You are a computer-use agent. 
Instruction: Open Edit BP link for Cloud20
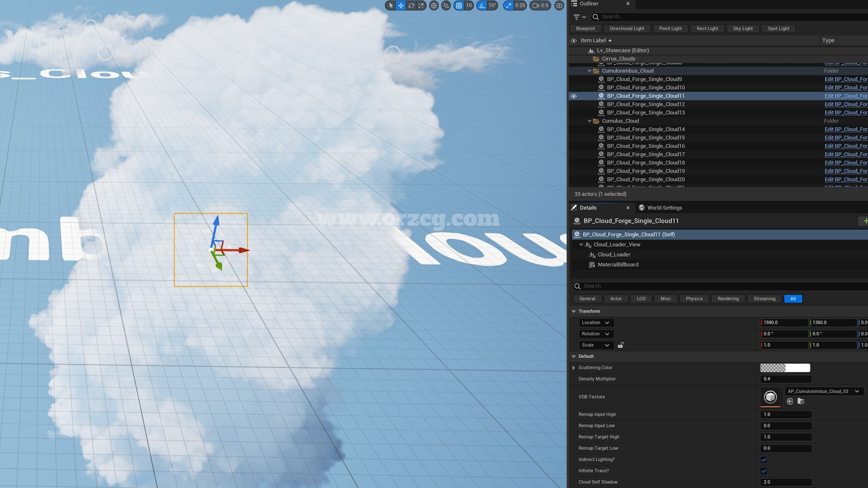click(846, 179)
